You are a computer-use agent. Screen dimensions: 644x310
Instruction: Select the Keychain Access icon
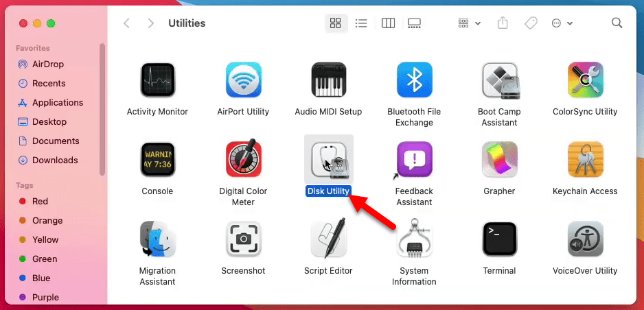click(585, 160)
